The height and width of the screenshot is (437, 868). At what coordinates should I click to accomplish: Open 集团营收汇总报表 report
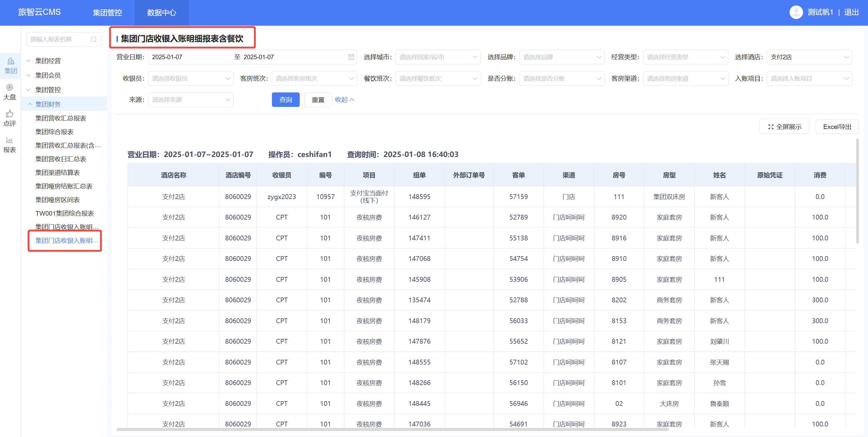click(x=61, y=118)
